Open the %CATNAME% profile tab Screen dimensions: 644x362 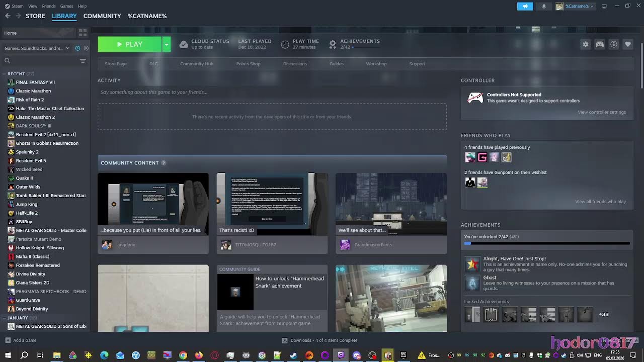click(x=147, y=16)
